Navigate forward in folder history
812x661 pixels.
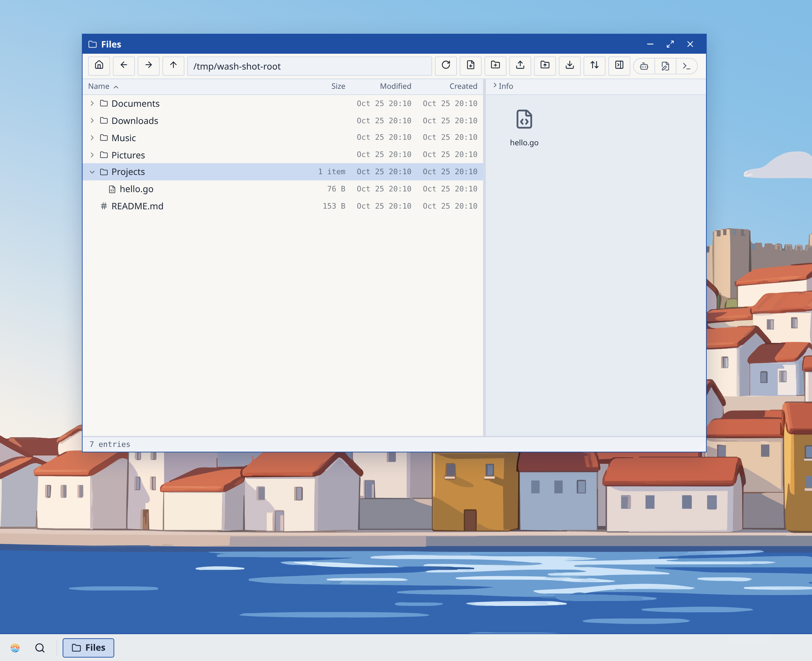pyautogui.click(x=148, y=66)
